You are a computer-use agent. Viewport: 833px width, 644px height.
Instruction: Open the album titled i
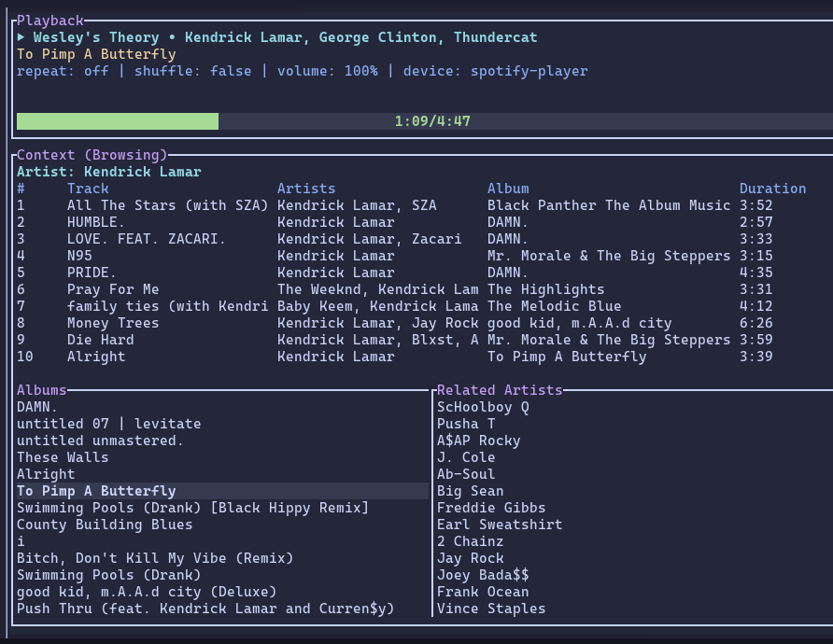[x=21, y=541]
